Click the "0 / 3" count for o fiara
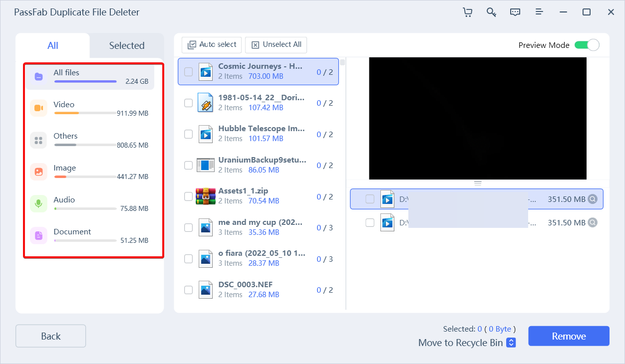The width and height of the screenshot is (625, 364). click(324, 259)
